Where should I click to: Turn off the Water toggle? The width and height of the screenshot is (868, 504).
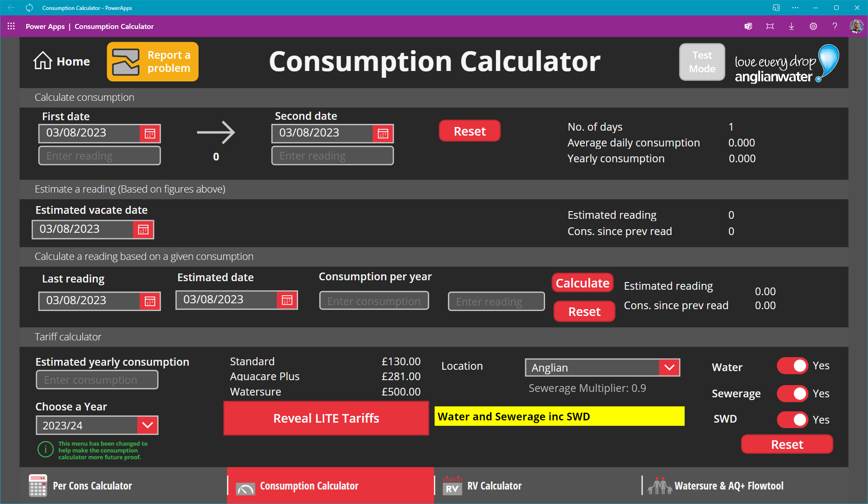[x=793, y=366]
